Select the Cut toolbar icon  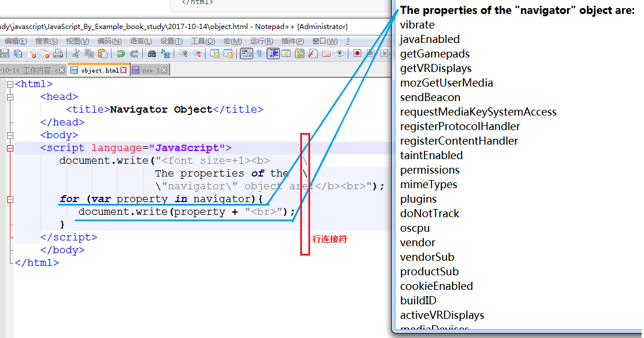(77, 53)
